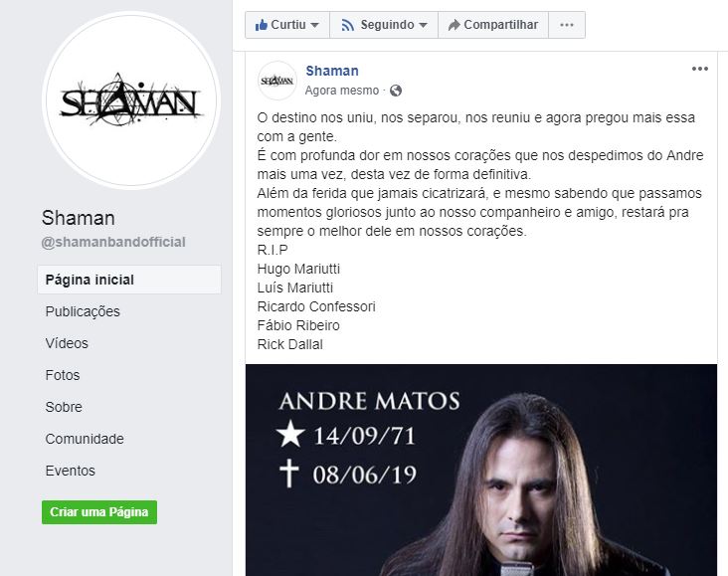Image resolution: width=728 pixels, height=576 pixels.
Task: Click the Compartilhar share arrow icon
Action: [455, 25]
